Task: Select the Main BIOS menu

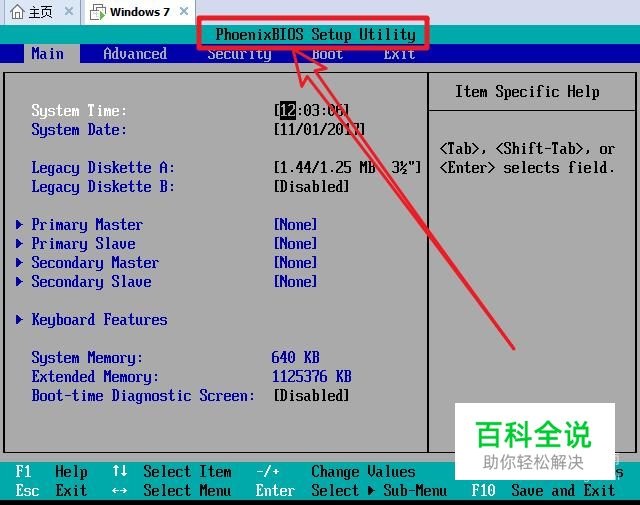Action: pyautogui.click(x=48, y=53)
